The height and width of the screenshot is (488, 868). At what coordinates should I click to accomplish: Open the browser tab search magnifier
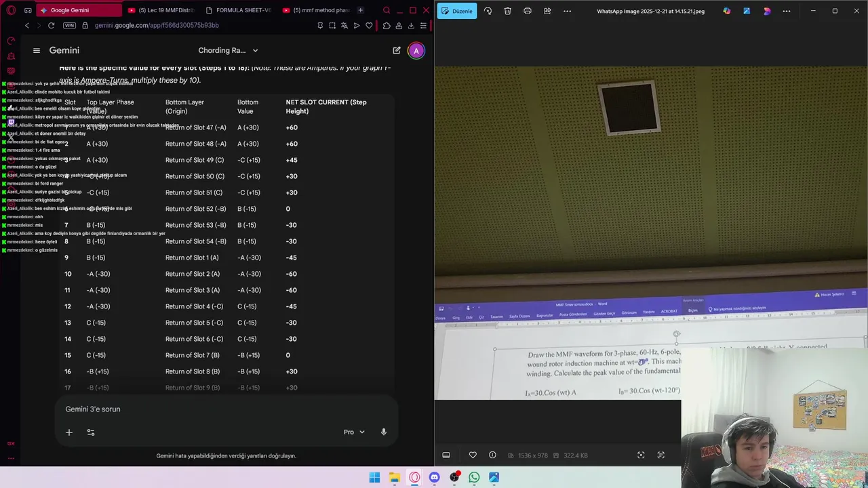click(387, 10)
